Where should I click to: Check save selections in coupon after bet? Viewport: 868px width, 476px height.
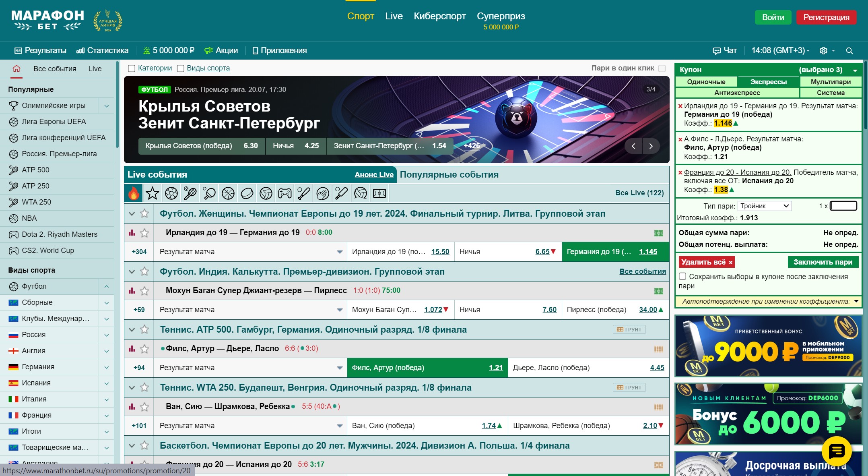[682, 276]
